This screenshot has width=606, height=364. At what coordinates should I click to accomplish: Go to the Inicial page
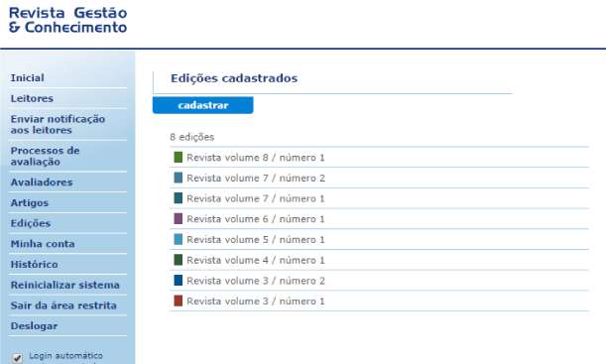[28, 78]
